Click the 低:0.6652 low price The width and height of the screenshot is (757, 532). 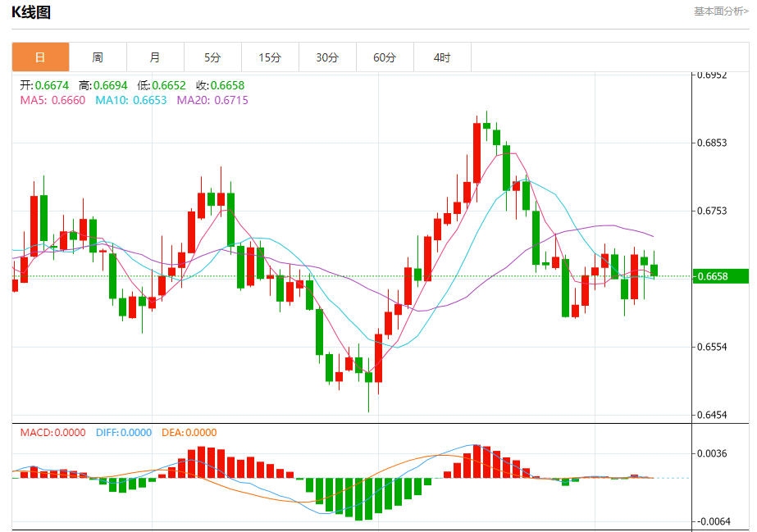pos(162,85)
